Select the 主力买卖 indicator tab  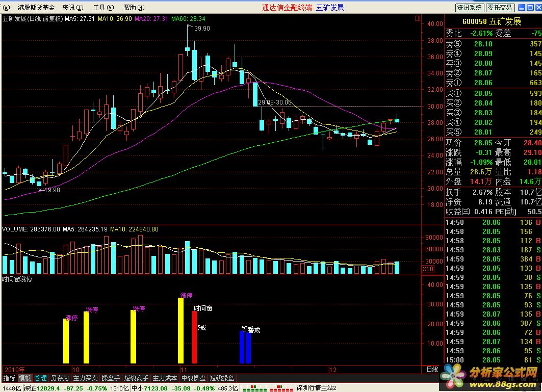pyautogui.click(x=85, y=378)
